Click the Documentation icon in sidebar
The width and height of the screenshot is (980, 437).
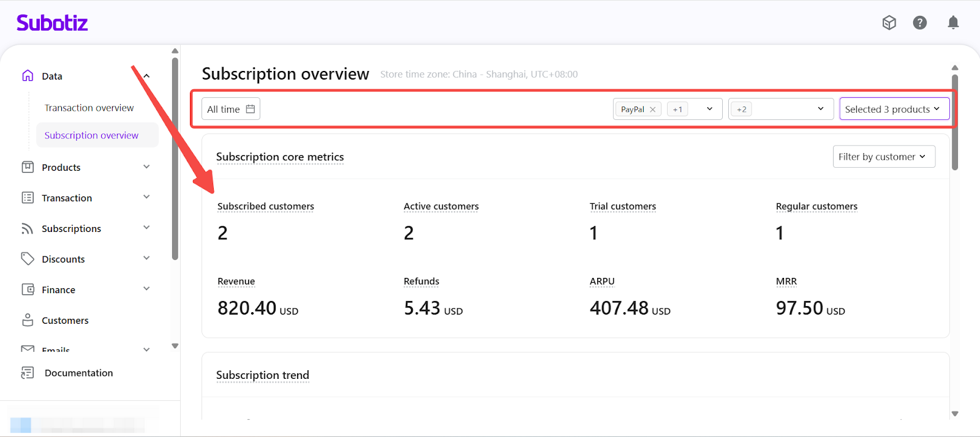(28, 373)
